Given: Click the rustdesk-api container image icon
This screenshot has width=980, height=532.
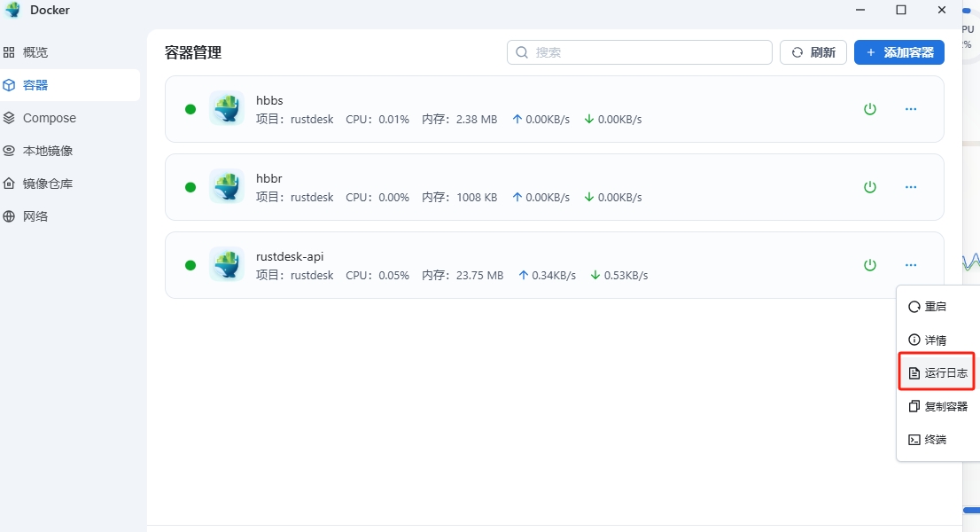Looking at the screenshot, I should click(x=226, y=264).
